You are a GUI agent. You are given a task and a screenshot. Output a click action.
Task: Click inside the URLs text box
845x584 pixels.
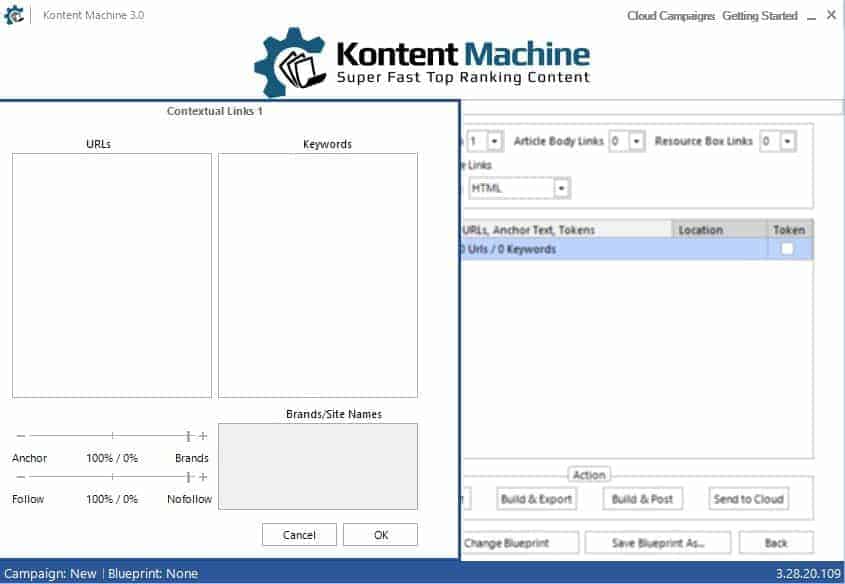tap(112, 275)
